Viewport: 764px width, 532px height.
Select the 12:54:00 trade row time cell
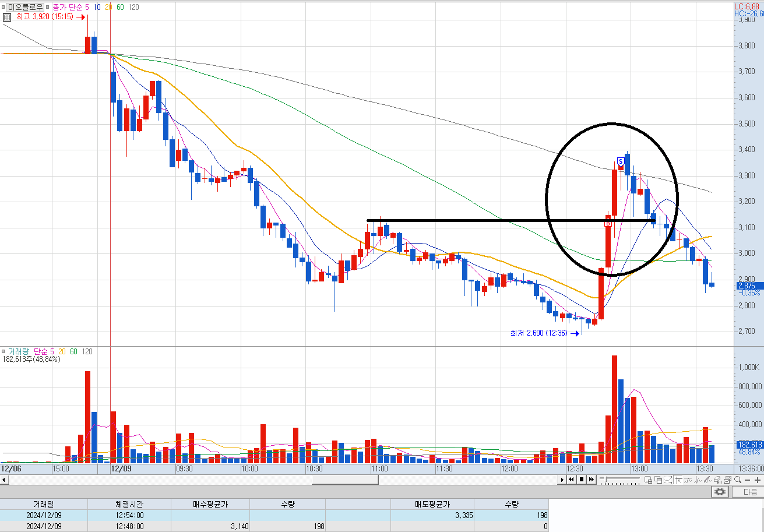click(x=129, y=515)
